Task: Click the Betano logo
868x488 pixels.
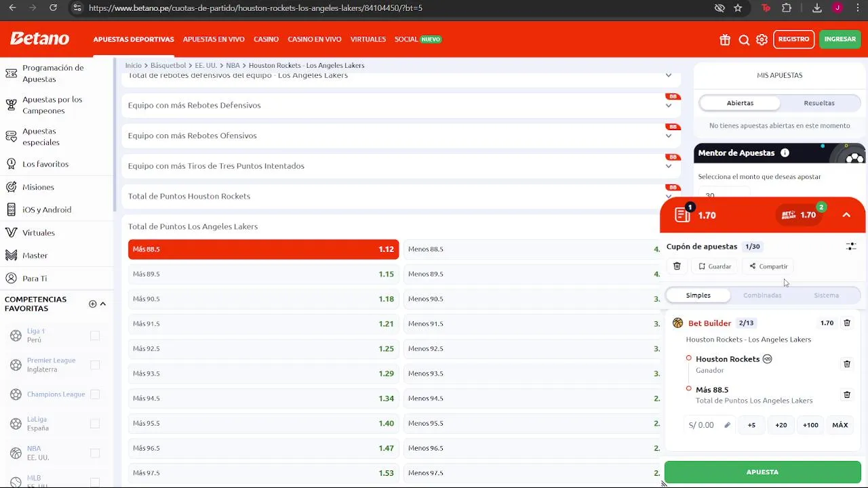Action: [39, 39]
